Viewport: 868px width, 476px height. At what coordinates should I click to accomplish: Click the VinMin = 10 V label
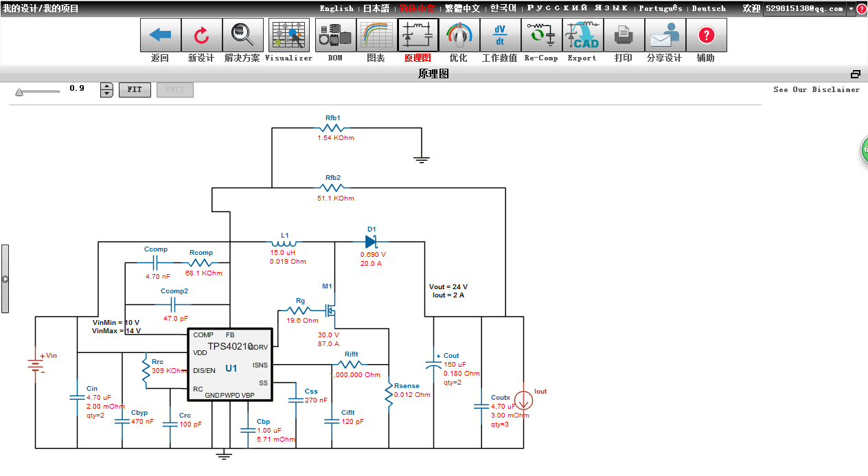click(115, 322)
